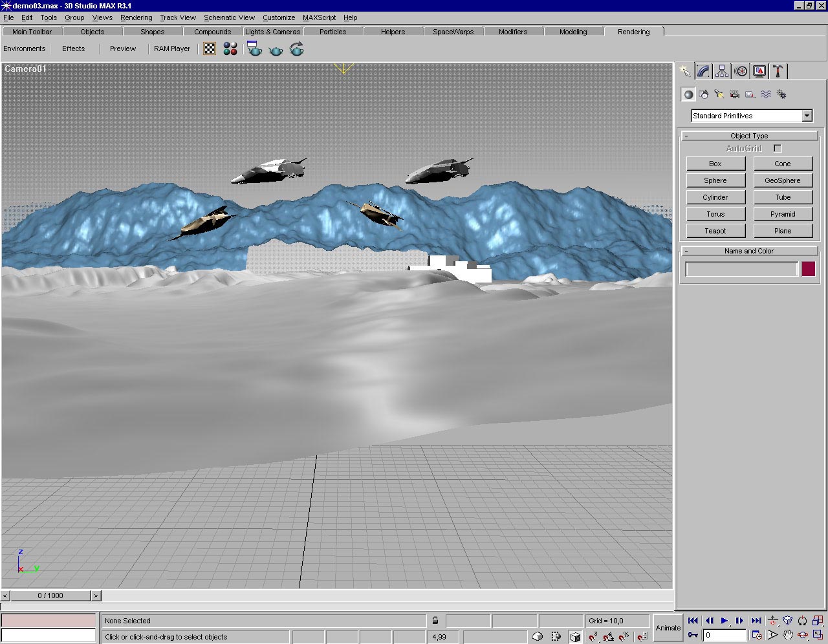Select the Cameras category icon
Screen dimensions: 828x644
click(735, 94)
